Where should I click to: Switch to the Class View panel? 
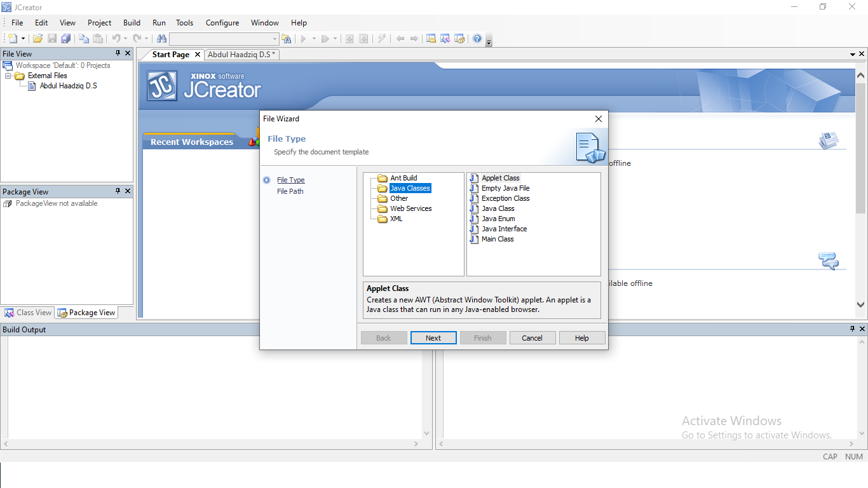coord(28,312)
